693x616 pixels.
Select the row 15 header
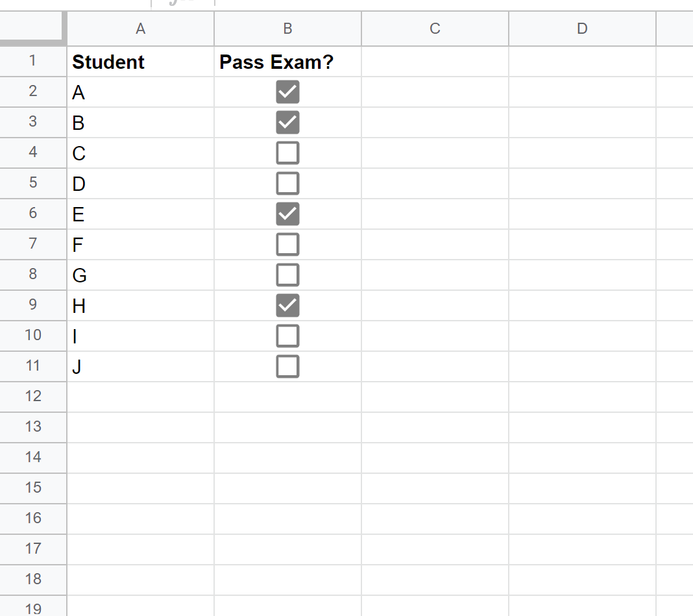[x=33, y=488]
